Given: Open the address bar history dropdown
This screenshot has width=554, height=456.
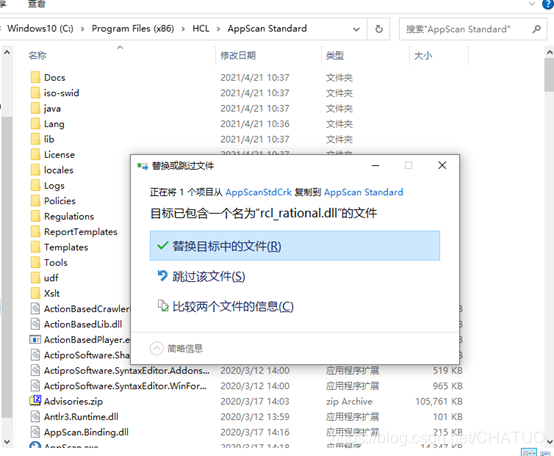Looking at the screenshot, I should (356, 29).
